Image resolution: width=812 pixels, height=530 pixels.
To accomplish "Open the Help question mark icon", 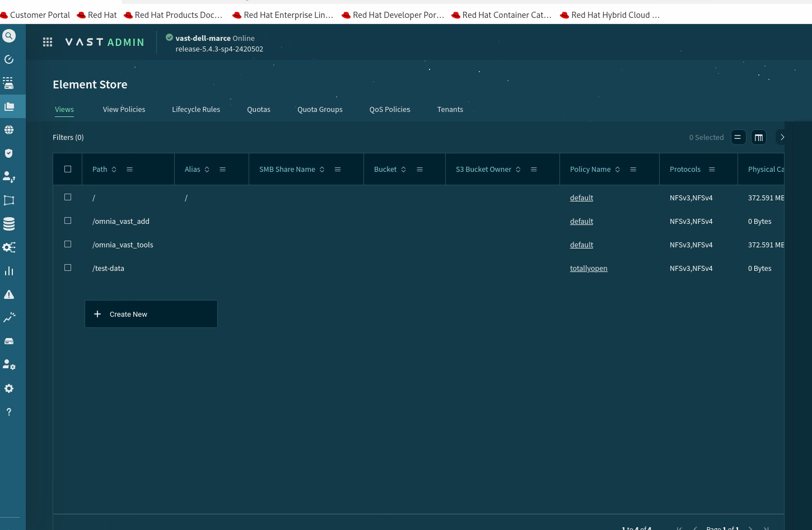I will pyautogui.click(x=9, y=412).
